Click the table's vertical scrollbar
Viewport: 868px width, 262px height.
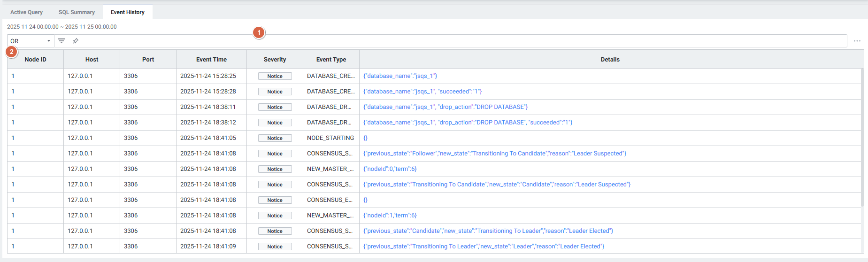(x=862, y=136)
